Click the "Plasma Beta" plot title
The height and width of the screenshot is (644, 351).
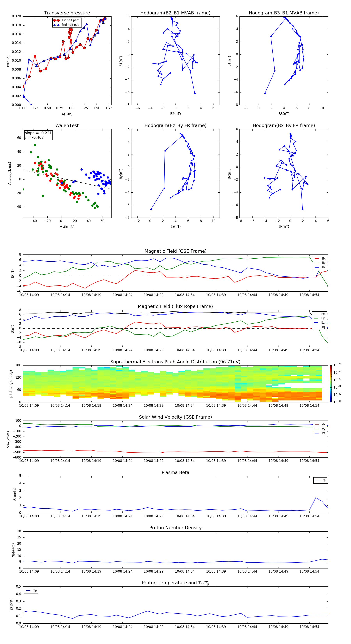pyautogui.click(x=175, y=472)
